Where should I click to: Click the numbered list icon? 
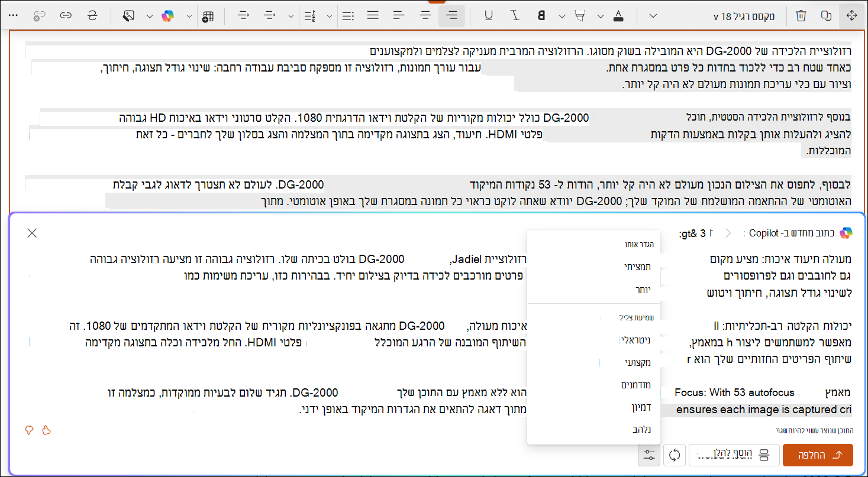click(x=309, y=16)
